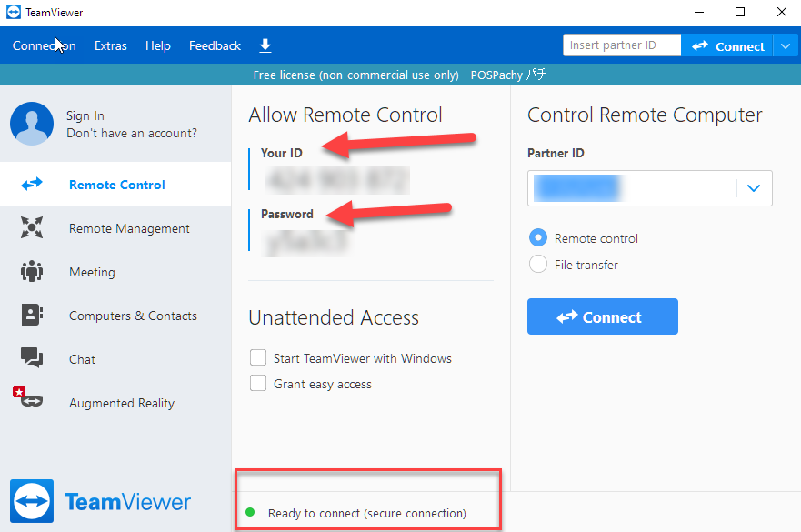Click the Partner ID label
This screenshot has width=801, height=532.
point(556,153)
